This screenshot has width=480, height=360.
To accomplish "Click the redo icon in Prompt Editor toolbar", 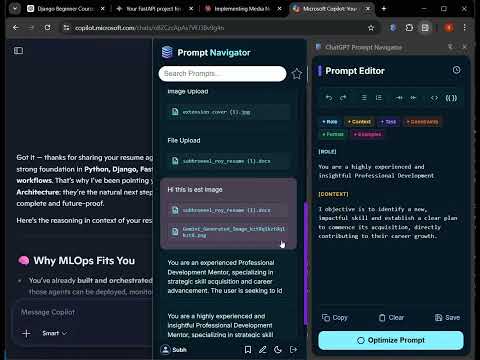I will pos(343,98).
